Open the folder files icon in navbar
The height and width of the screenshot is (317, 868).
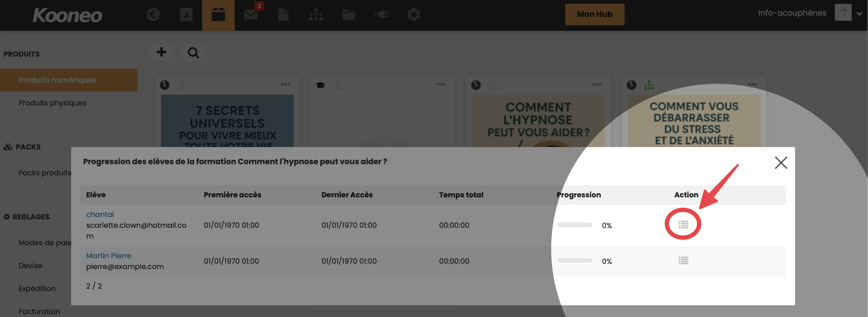pyautogui.click(x=348, y=14)
